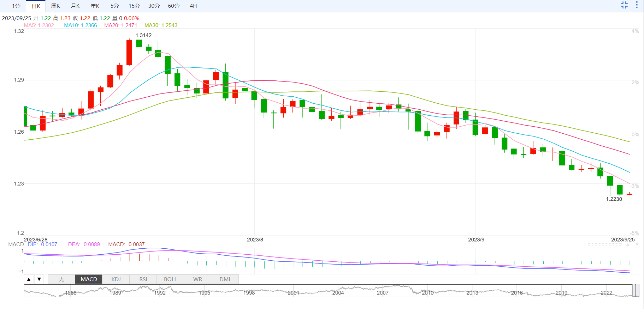The image size is (644, 309).
Task: Show the WR indicator
Action: 197,279
